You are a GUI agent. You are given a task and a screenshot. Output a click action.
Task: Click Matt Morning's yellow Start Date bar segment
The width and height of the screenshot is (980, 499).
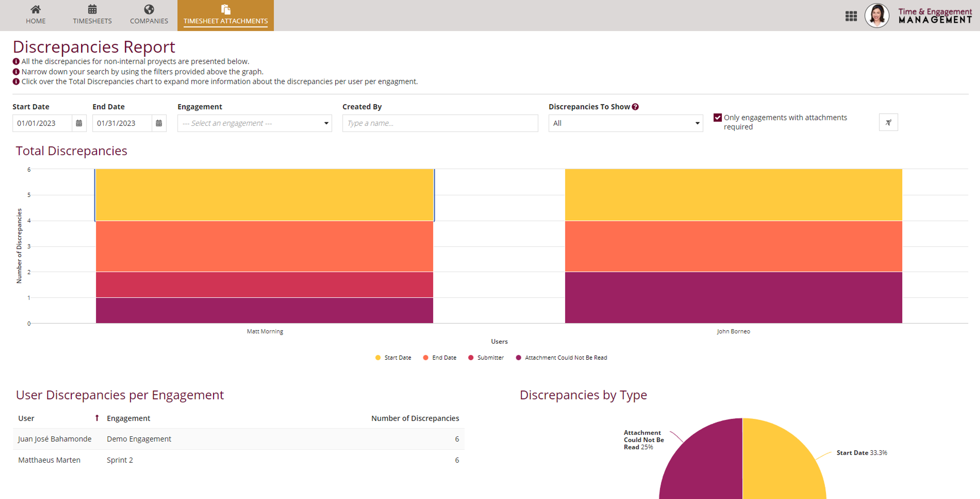264,195
